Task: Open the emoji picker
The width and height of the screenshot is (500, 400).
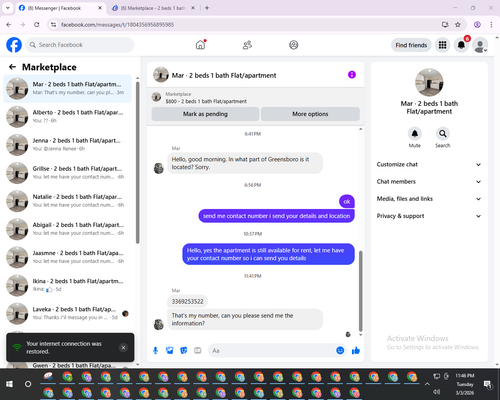Action: pyautogui.click(x=340, y=350)
